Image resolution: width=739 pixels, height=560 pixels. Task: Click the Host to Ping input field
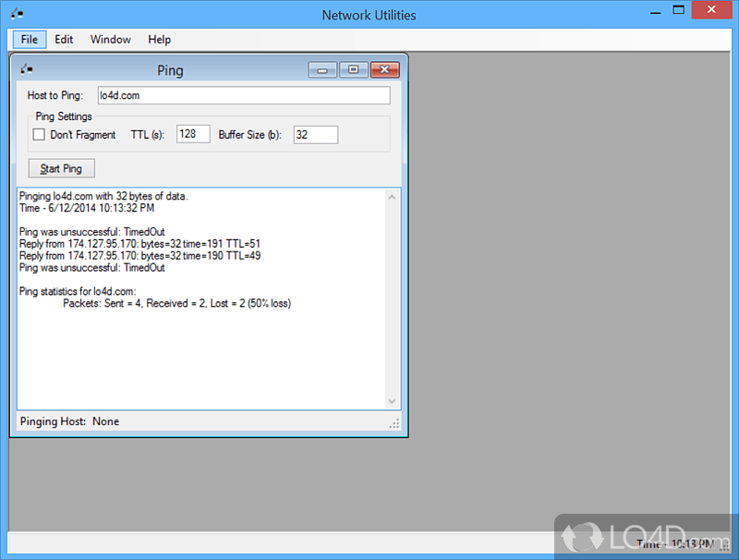tap(244, 95)
